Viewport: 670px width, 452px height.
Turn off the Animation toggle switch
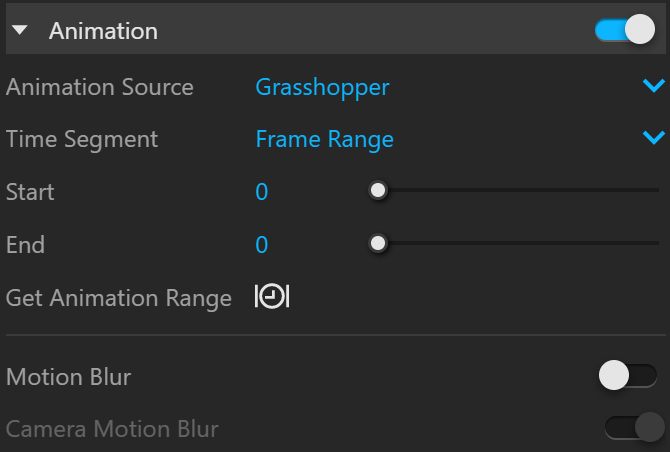coord(625,29)
